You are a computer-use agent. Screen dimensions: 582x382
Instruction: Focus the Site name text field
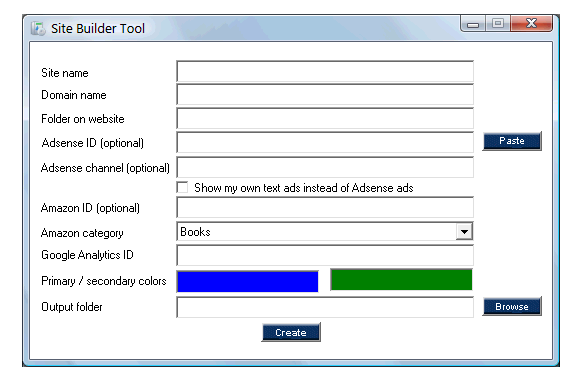325,71
